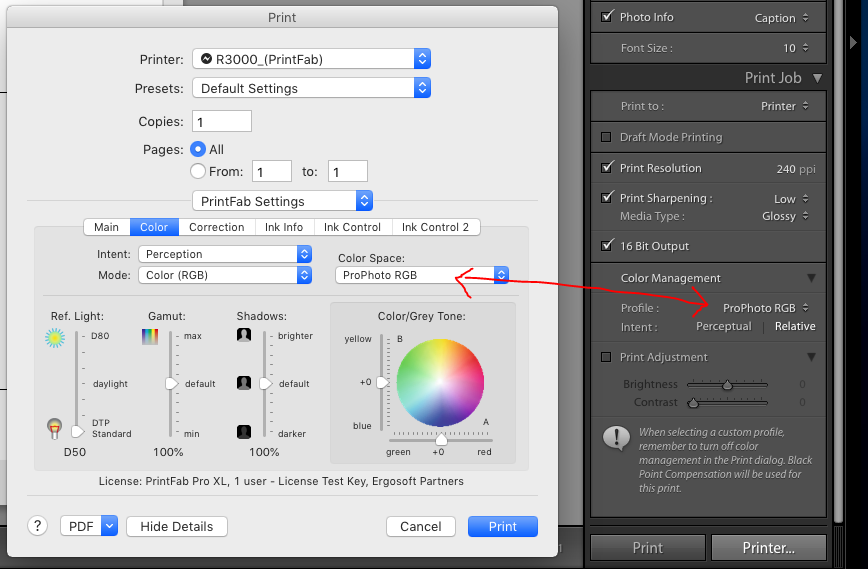This screenshot has width=868, height=569.
Task: Switch to the Ink Control 2 tab
Action: (435, 227)
